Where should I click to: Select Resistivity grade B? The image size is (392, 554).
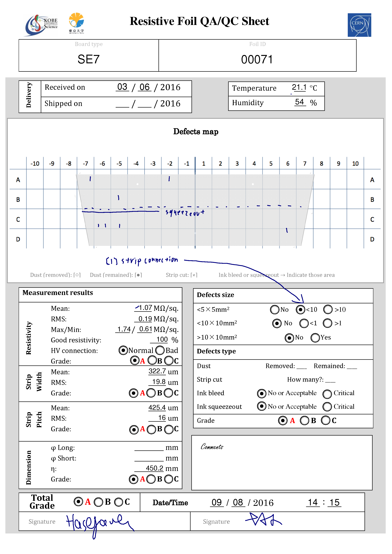tap(152, 361)
